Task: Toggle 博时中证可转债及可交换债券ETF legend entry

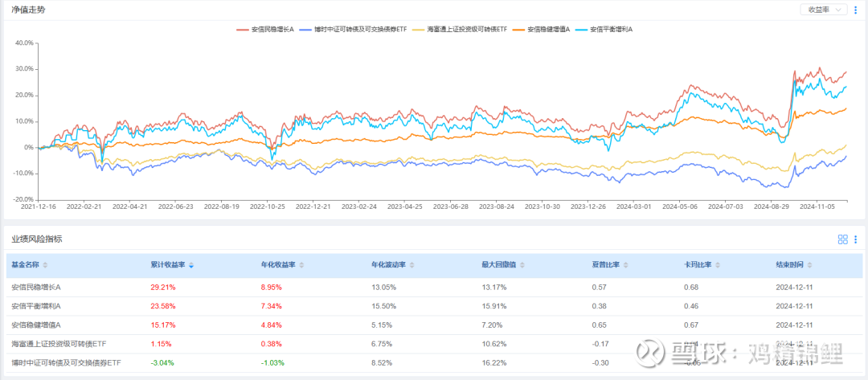Action: click(x=353, y=30)
